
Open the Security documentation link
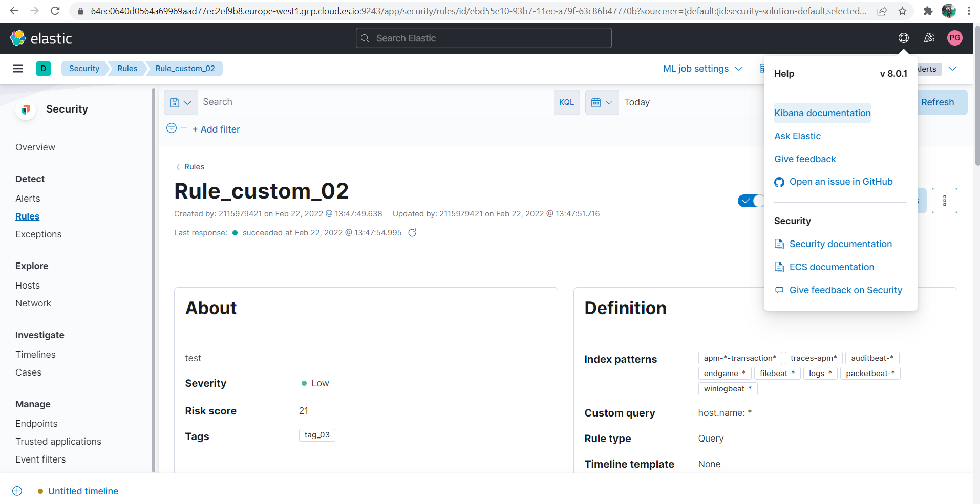841,244
